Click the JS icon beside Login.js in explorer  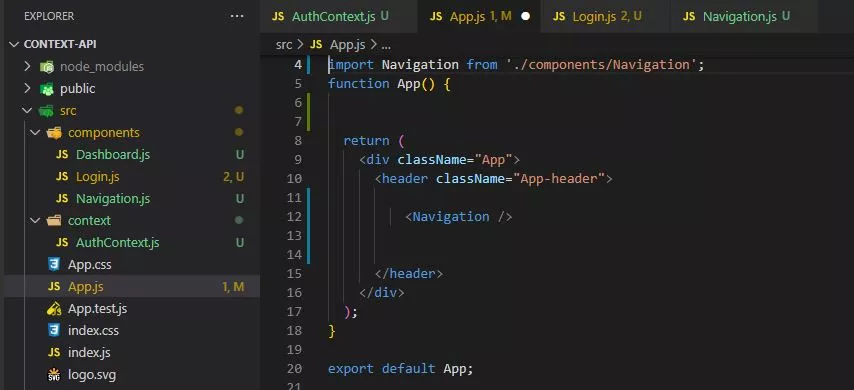(x=62, y=176)
